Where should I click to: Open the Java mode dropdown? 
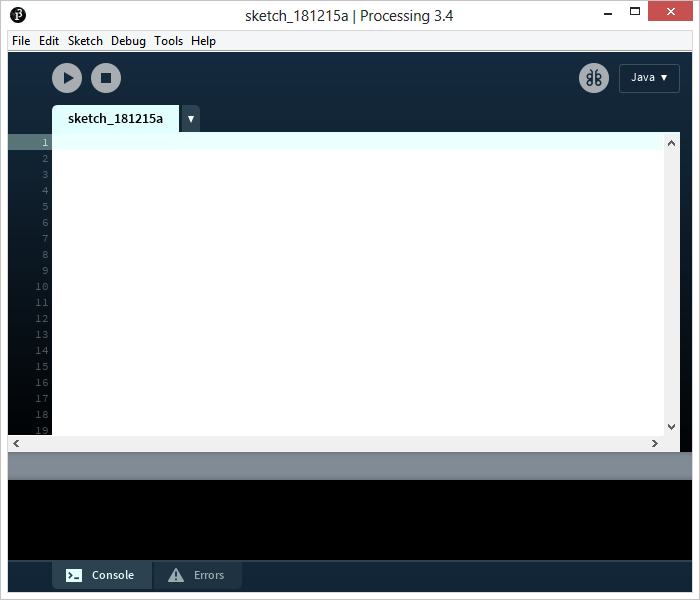(x=649, y=78)
